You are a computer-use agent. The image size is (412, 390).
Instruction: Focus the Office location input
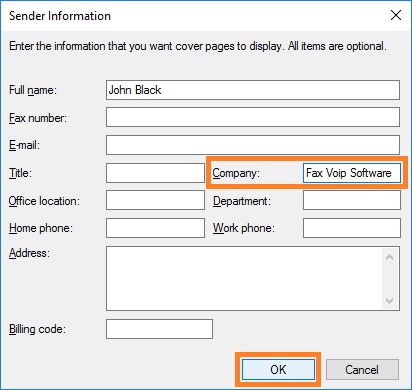[155, 200]
